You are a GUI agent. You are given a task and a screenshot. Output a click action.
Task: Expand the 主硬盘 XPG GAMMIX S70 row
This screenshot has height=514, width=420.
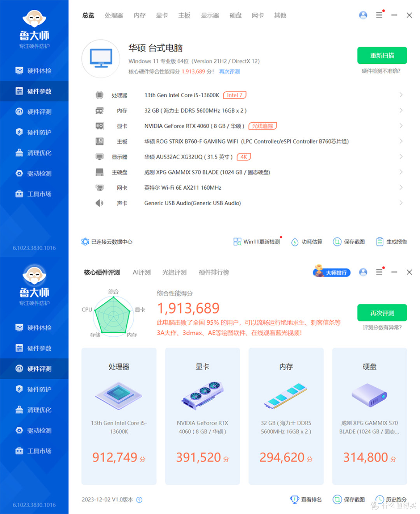249,172
